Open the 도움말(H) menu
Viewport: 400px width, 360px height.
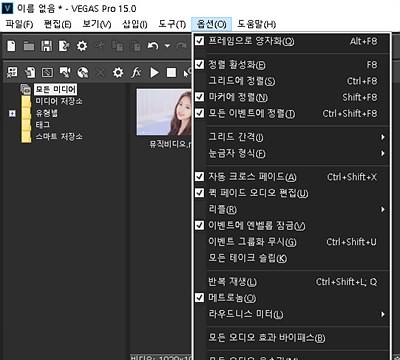click(256, 24)
